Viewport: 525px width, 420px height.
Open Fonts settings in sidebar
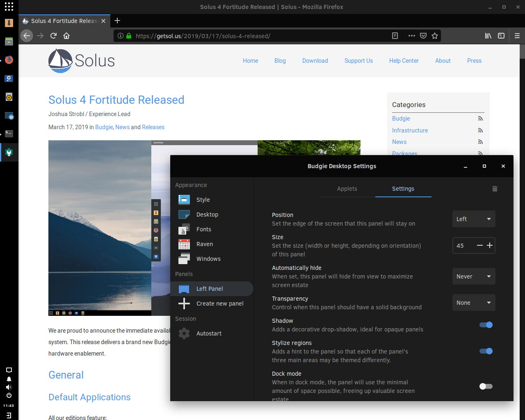212,229
